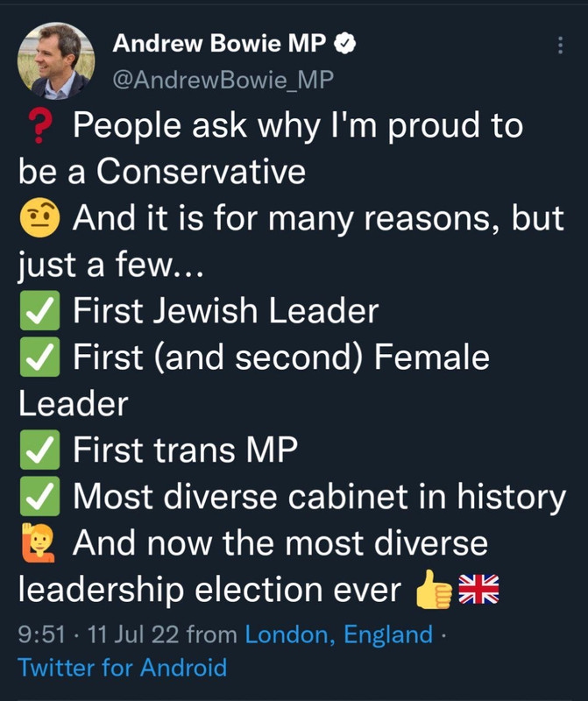Click the thumbs up emoji
Image resolution: width=588 pixels, height=701 pixels.
pos(435,591)
